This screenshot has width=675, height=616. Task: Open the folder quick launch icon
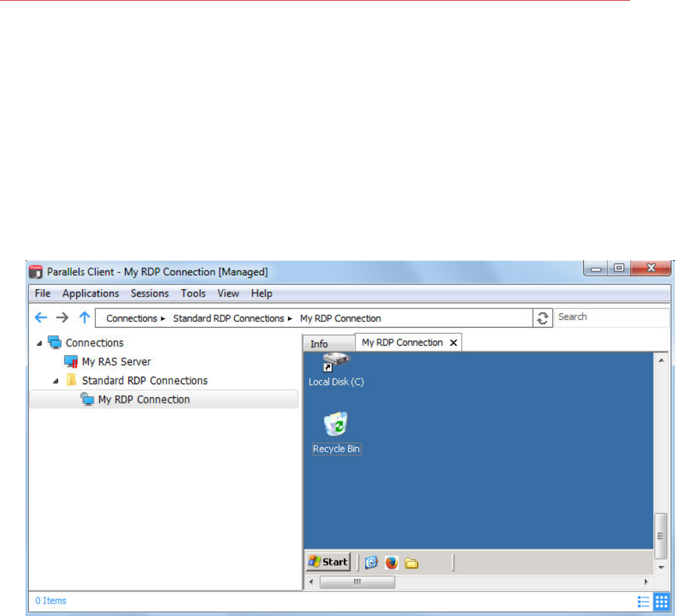pos(411,563)
